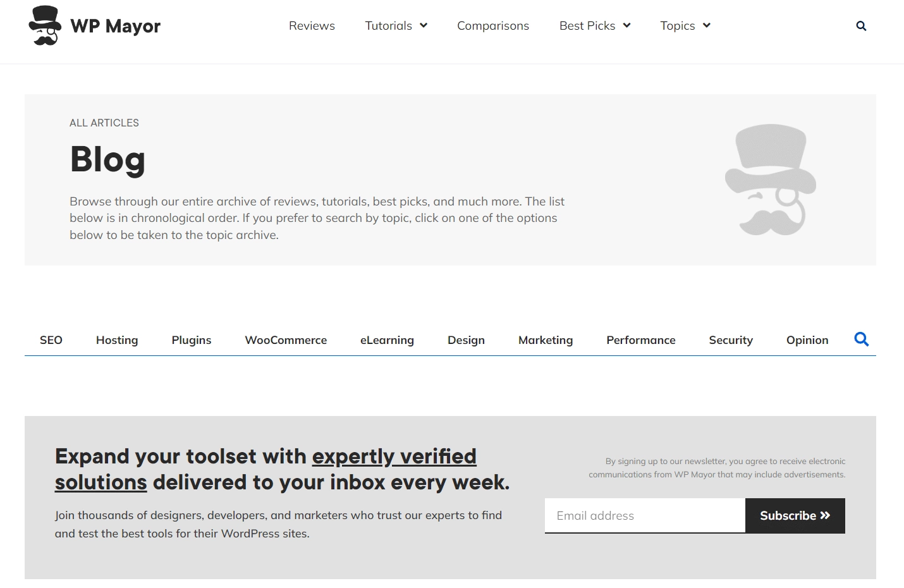Expand the Topics dropdown menu

(x=685, y=26)
